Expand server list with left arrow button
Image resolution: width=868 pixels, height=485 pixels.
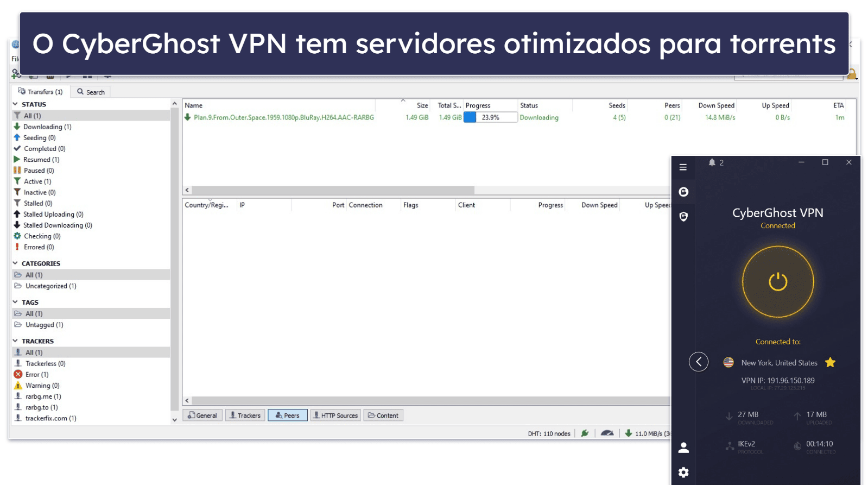(x=699, y=362)
